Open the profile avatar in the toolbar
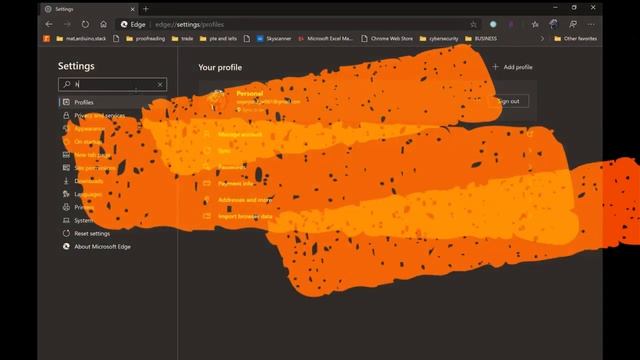This screenshot has width=640, height=360. tap(553, 24)
